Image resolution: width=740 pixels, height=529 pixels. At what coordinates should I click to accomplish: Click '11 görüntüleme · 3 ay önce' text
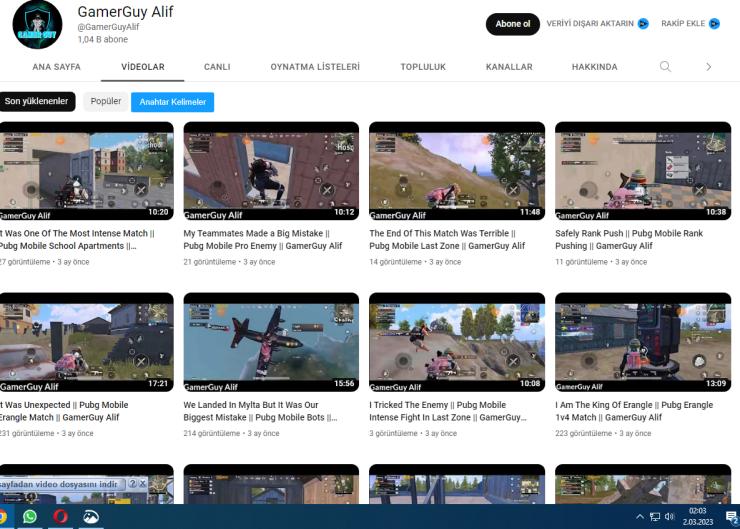(601, 262)
